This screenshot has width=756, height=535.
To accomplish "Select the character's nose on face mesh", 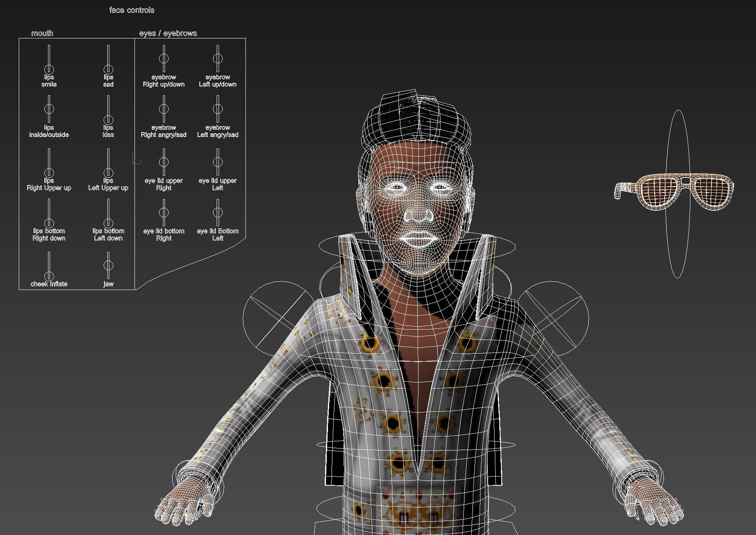I will pyautogui.click(x=418, y=213).
